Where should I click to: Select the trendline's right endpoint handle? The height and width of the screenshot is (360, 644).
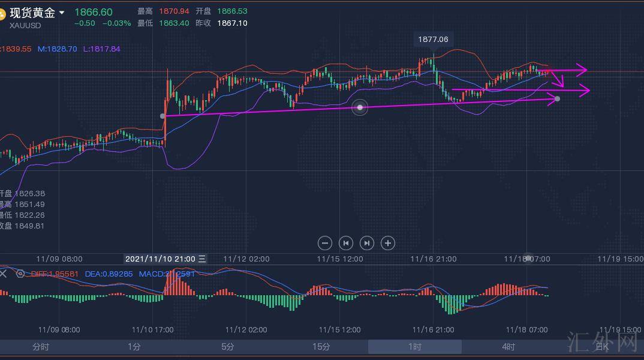(x=558, y=98)
